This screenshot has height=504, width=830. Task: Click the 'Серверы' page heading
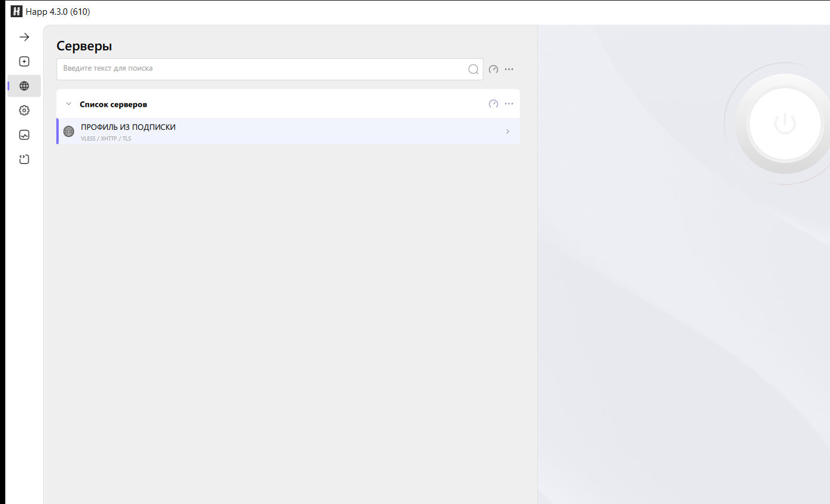pos(84,46)
